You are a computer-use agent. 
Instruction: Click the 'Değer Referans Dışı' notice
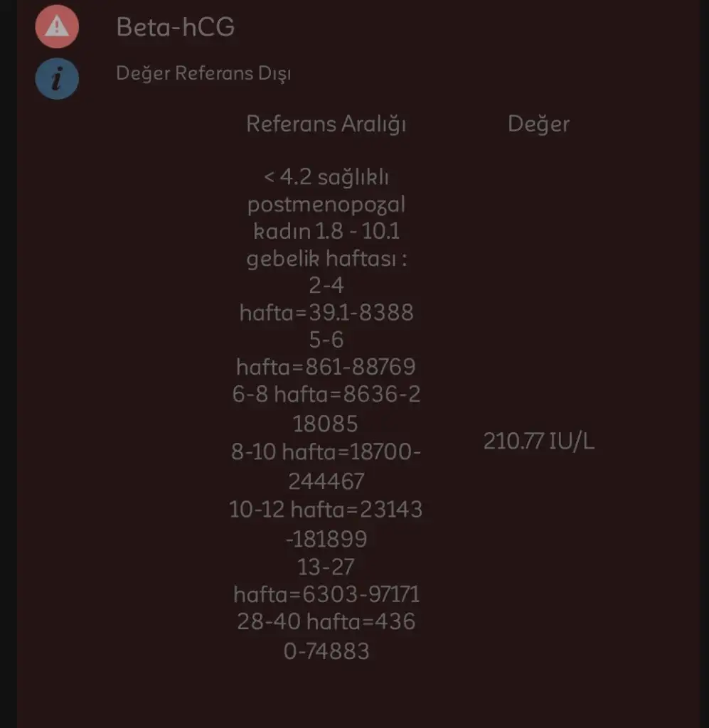203,73
